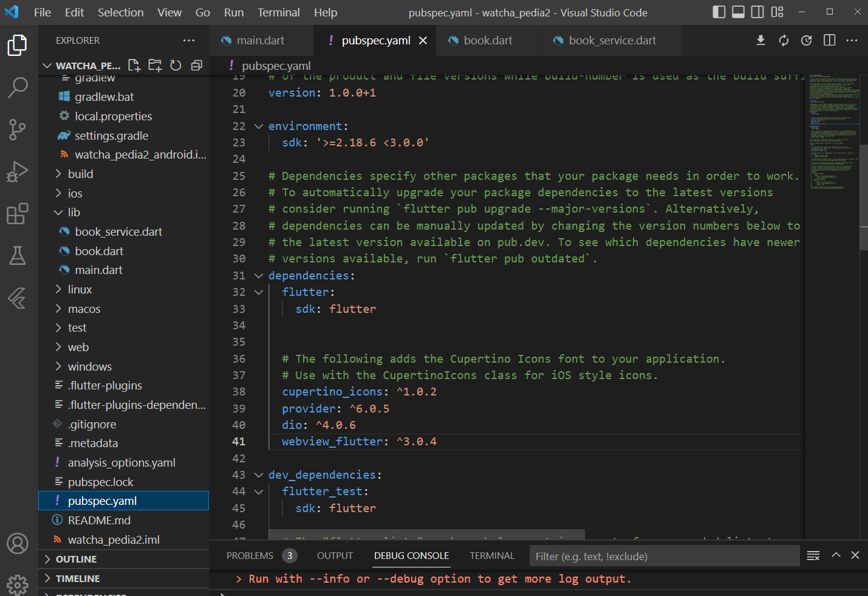Create a new file in WATCHA_PE explorer
This screenshot has width=868, height=596.
click(x=134, y=66)
